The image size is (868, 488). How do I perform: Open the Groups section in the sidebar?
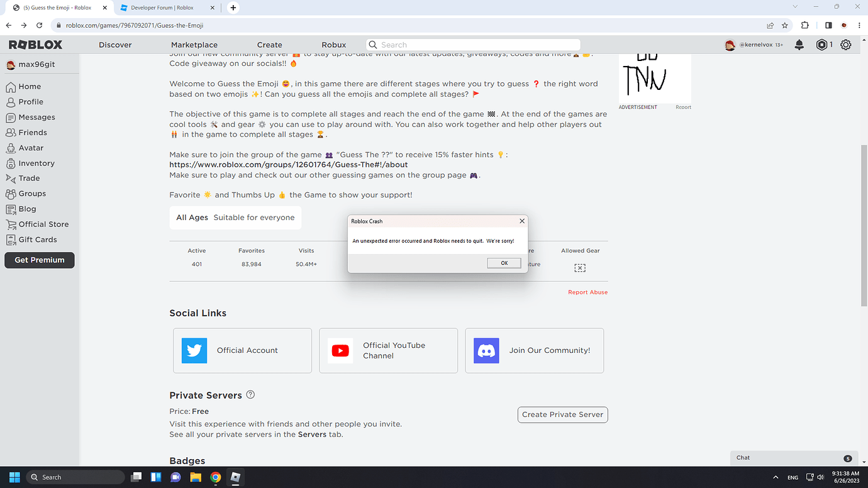tap(31, 193)
